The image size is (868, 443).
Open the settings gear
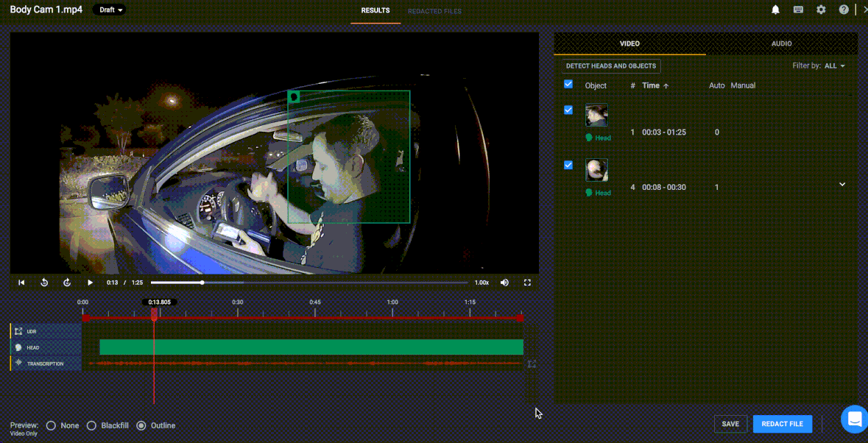pyautogui.click(x=821, y=10)
